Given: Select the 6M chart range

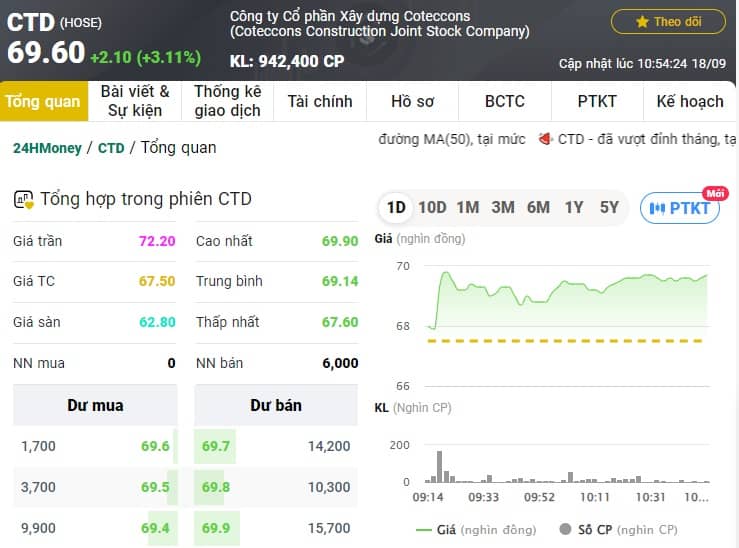Looking at the screenshot, I should 538,207.
